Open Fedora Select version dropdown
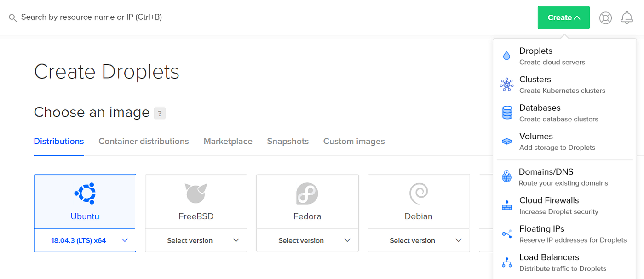This screenshot has height=279, width=644. (307, 240)
